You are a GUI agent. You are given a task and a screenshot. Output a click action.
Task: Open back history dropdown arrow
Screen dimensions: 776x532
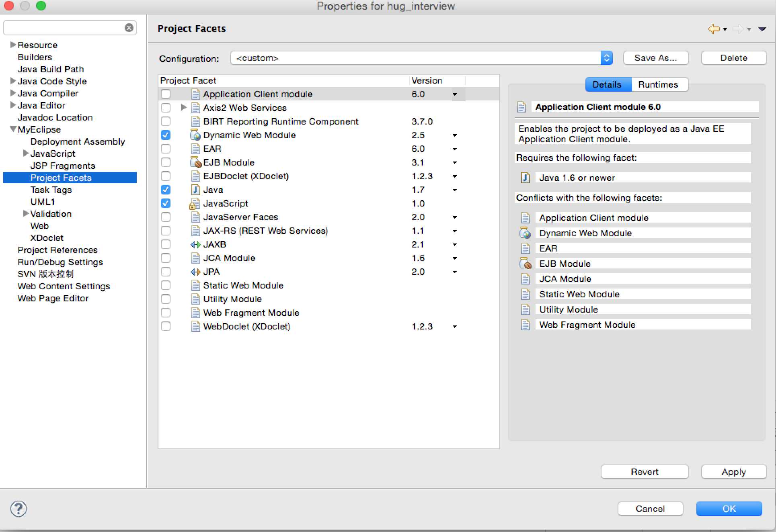[x=725, y=29]
